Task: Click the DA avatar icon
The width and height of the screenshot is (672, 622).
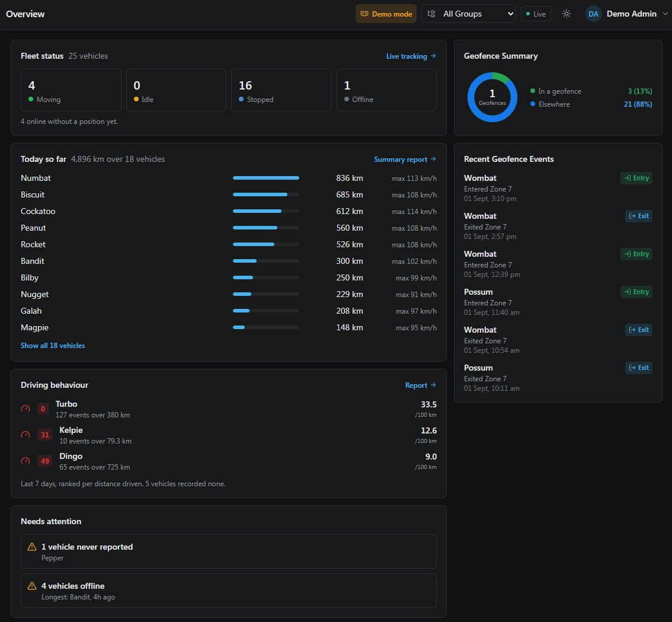Action: (x=594, y=14)
